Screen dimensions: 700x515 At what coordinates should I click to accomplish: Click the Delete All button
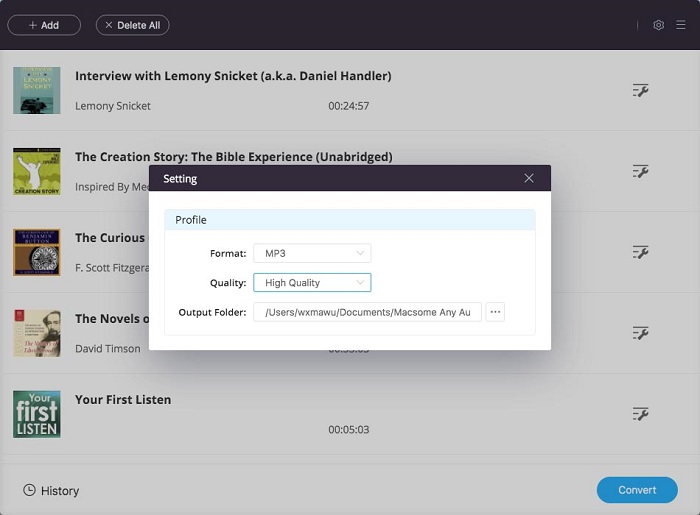pyautogui.click(x=133, y=25)
